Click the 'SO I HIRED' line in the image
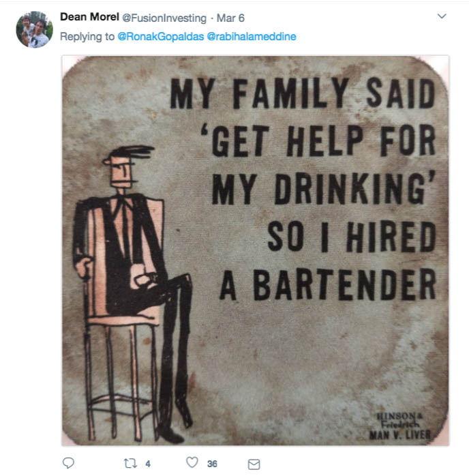The width and height of the screenshot is (469, 476). [350, 237]
